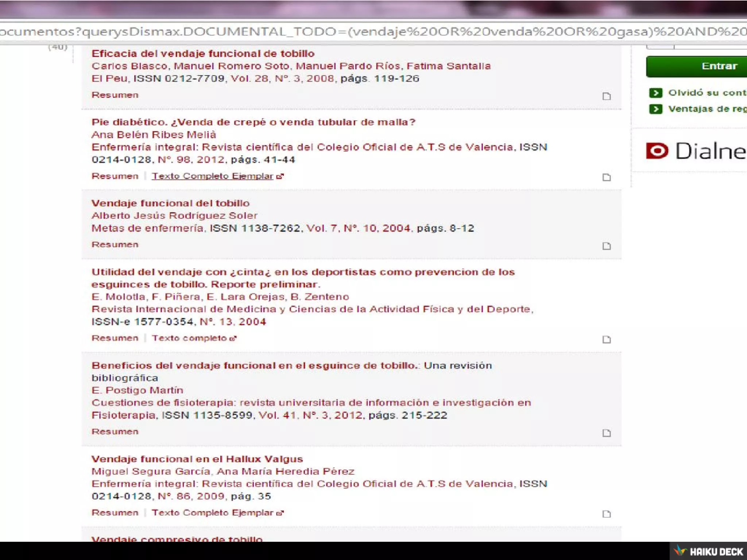Click green arrow icon beside 'Ventajas de registrarse'
Screen dimensions: 747x560
655,109
